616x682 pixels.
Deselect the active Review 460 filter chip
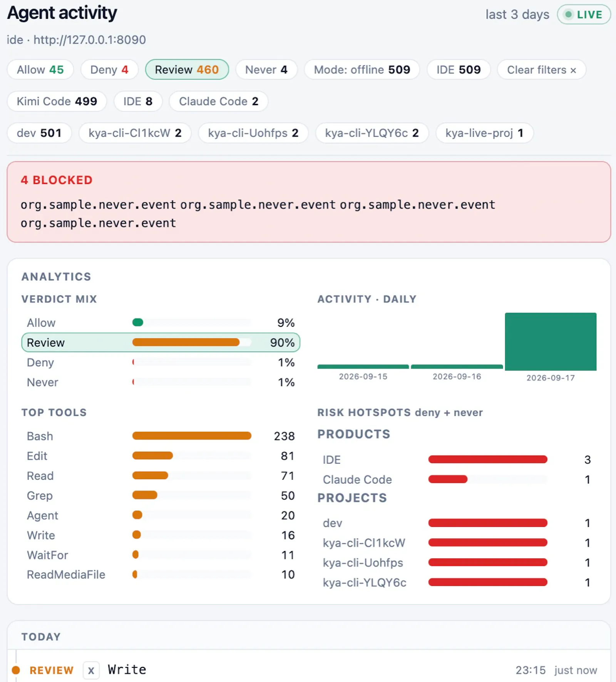point(187,70)
